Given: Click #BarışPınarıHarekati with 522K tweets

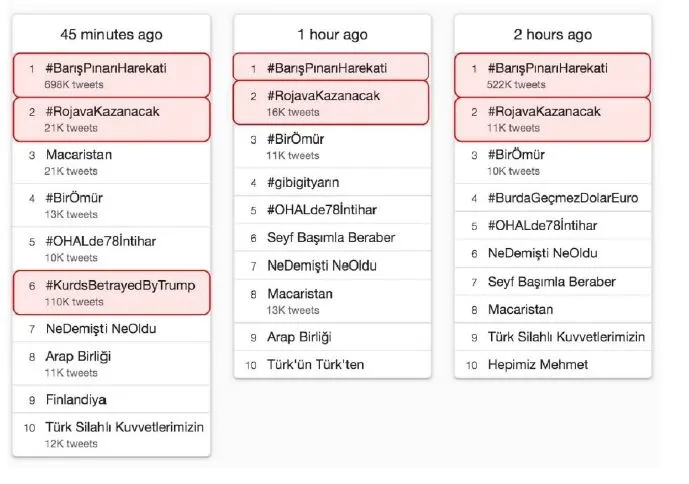Looking at the screenshot, I should 553,75.
